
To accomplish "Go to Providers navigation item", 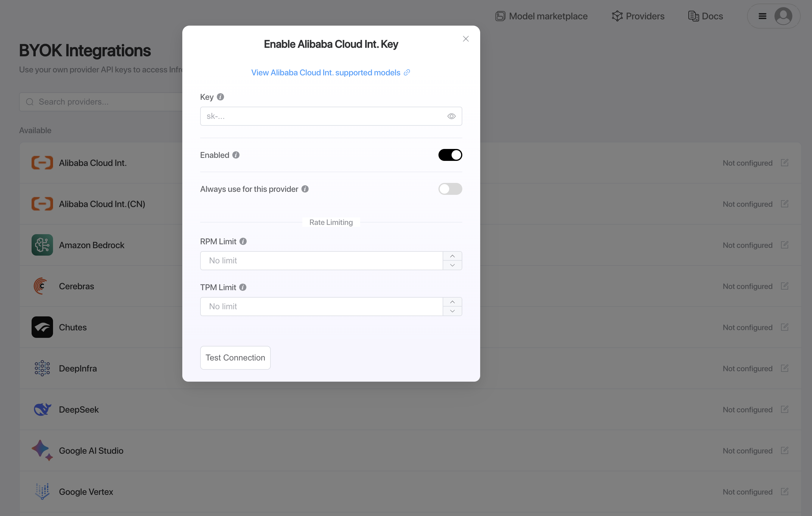I will [638, 16].
